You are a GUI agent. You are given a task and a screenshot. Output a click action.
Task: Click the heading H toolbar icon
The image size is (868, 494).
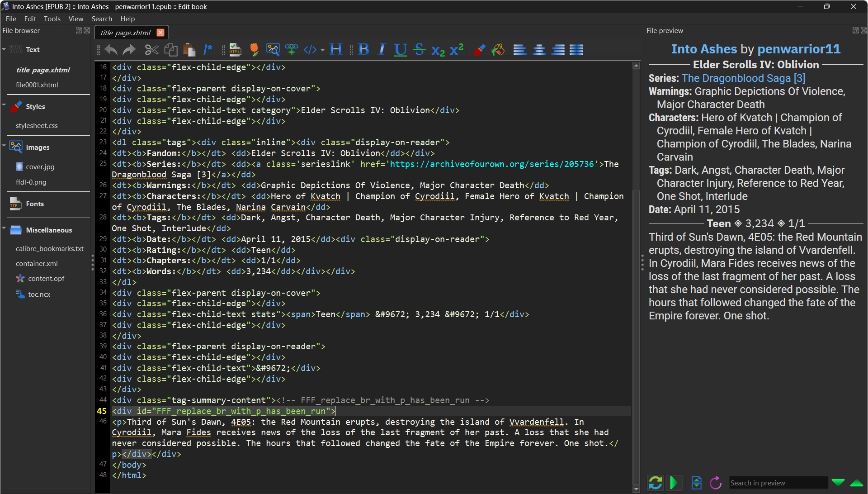(x=335, y=49)
